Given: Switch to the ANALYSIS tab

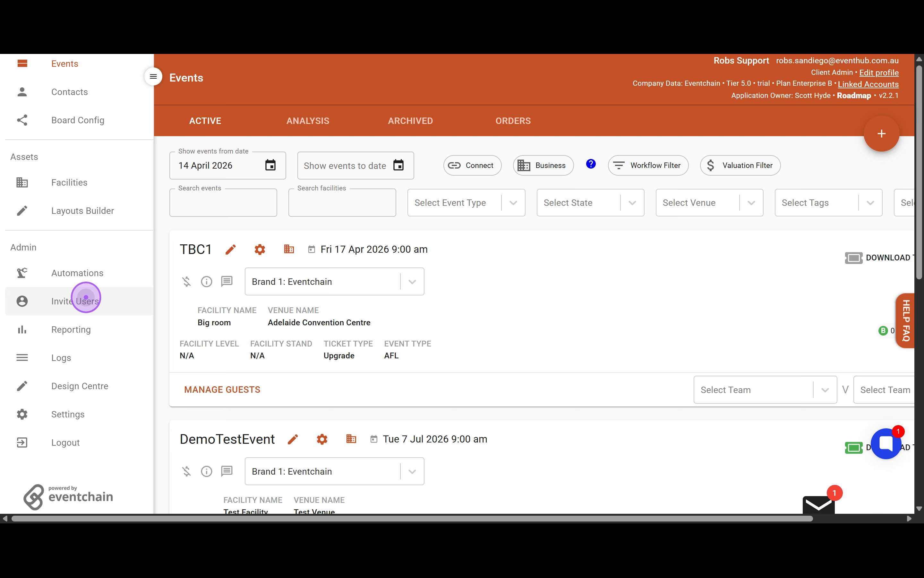Looking at the screenshot, I should 308,121.
